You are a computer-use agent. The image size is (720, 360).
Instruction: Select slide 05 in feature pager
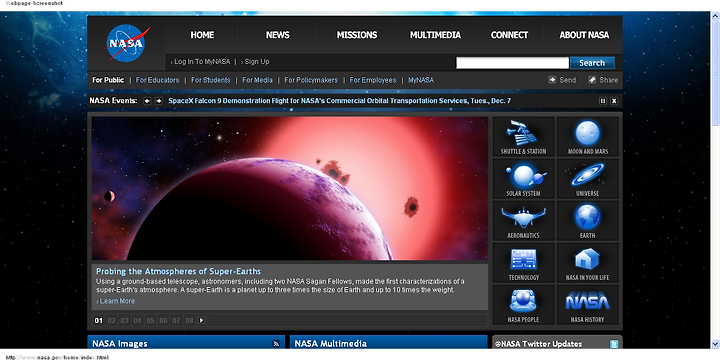[150, 321]
